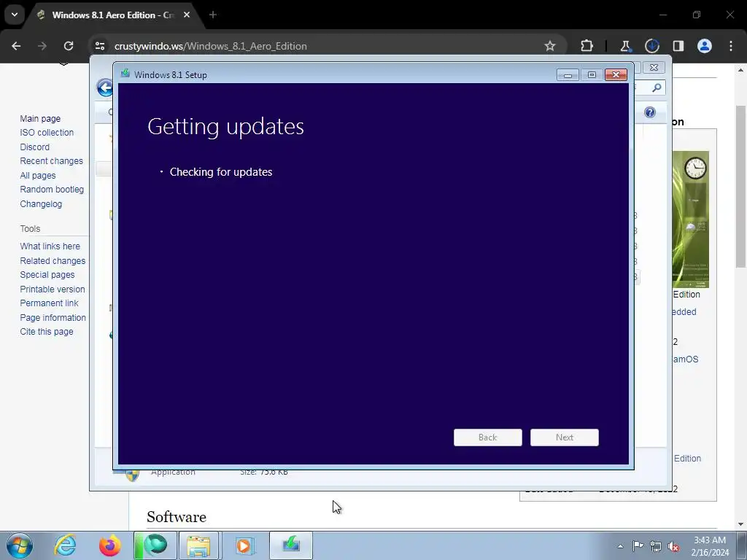Open the Windows Start orb
Screen dimensions: 747x560
[x=20, y=545]
